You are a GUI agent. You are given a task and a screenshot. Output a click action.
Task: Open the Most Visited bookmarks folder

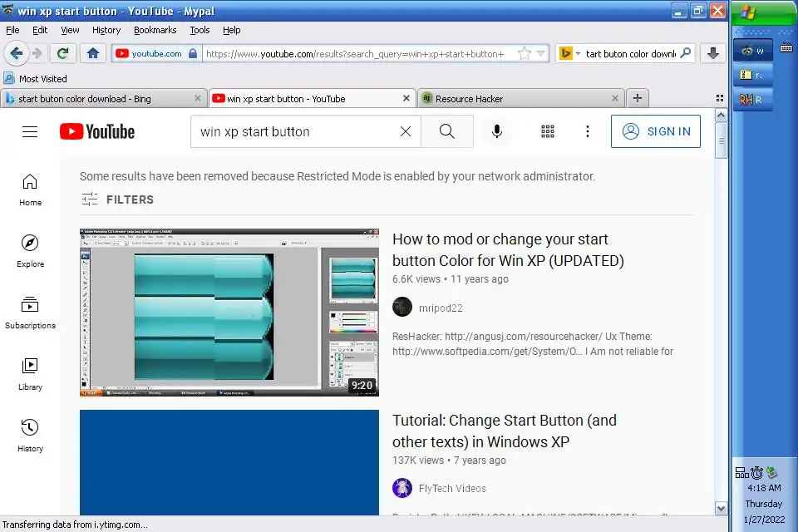pos(35,78)
